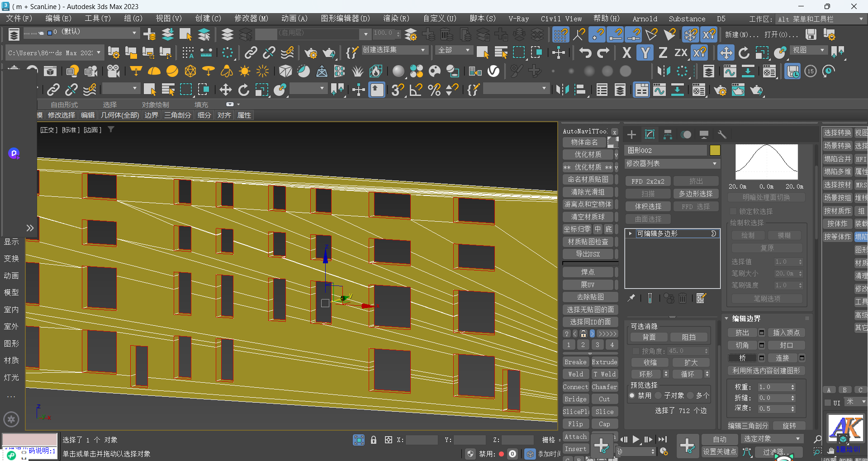868x461 pixels.
Task: Remove modifier with trash icon
Action: click(x=683, y=298)
